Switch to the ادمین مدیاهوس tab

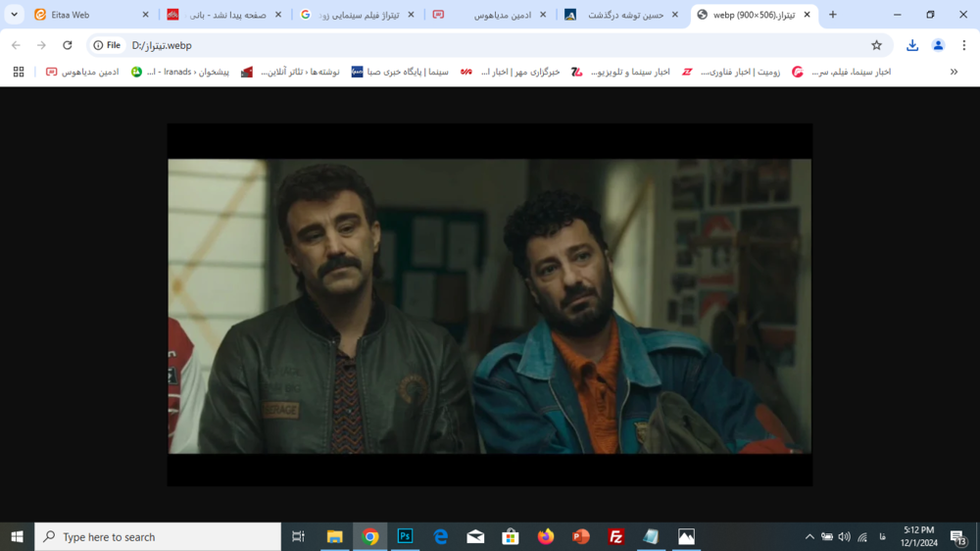[x=489, y=15]
